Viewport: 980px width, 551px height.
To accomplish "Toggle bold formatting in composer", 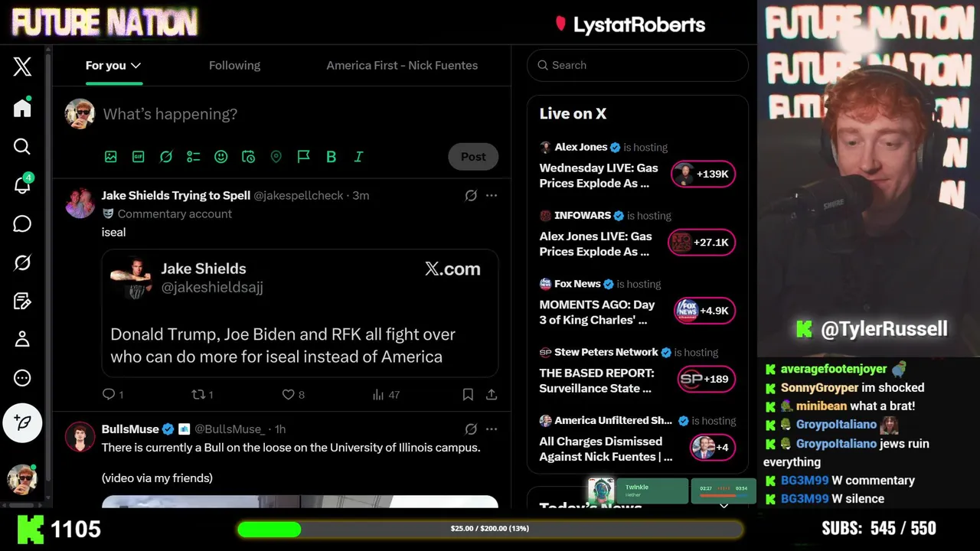I will (332, 157).
